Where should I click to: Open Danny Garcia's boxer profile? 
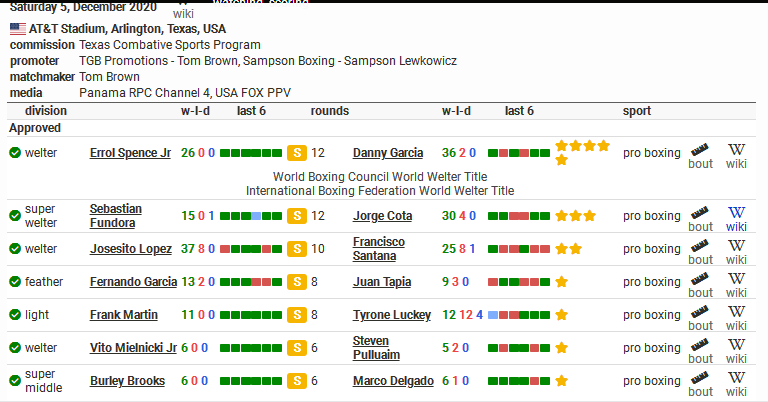click(388, 153)
